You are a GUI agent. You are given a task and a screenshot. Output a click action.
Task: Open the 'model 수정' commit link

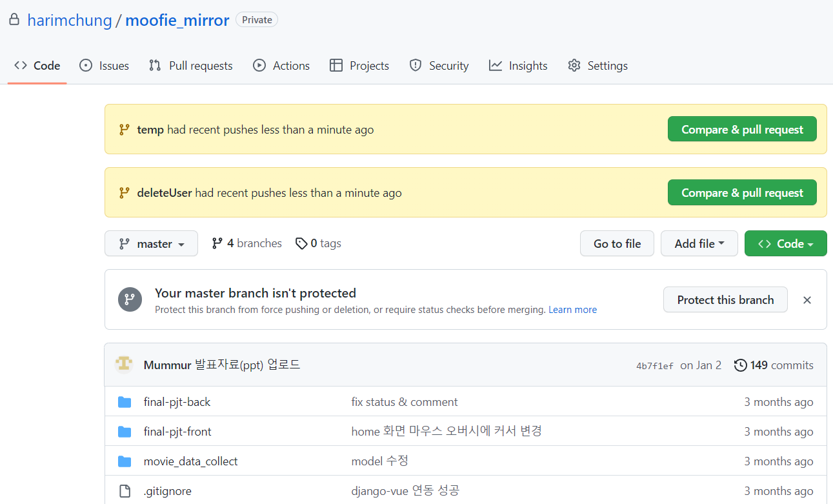pos(380,461)
